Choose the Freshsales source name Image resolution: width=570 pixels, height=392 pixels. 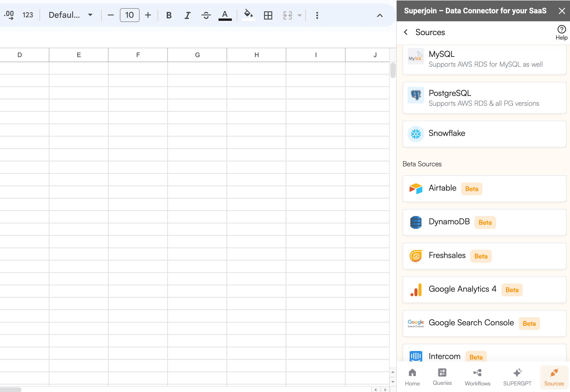447,255
